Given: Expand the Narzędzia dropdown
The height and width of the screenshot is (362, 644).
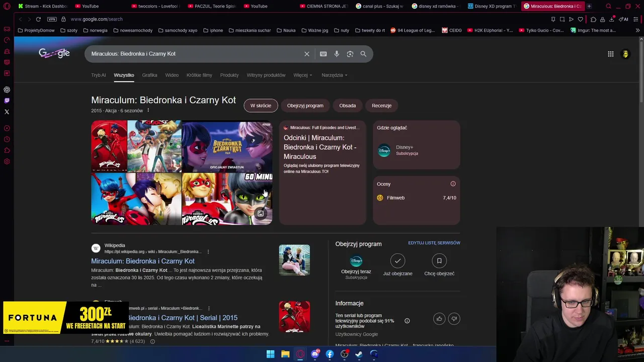Looking at the screenshot, I should pyautogui.click(x=335, y=75).
